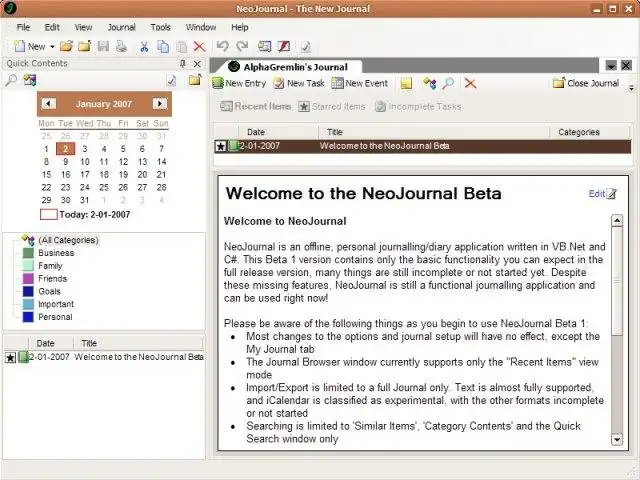Open the New button dropdown arrow
The width and height of the screenshot is (640, 480).
point(52,47)
